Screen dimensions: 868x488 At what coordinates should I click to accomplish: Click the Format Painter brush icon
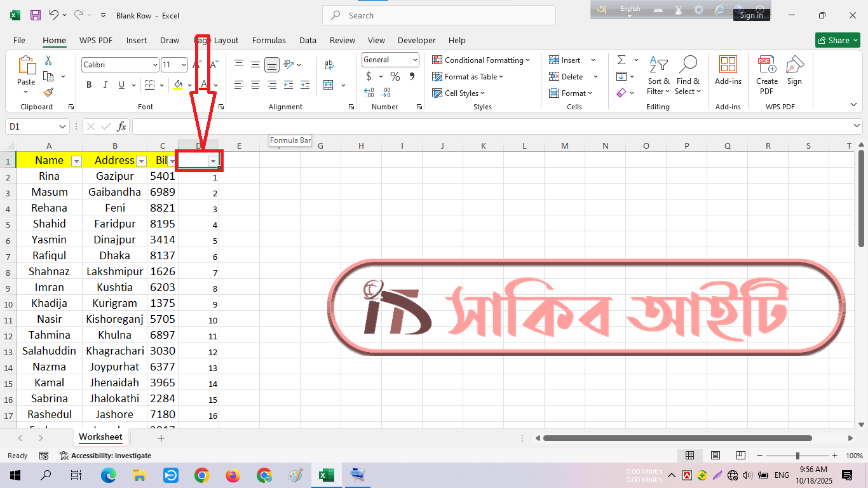pyautogui.click(x=48, y=93)
